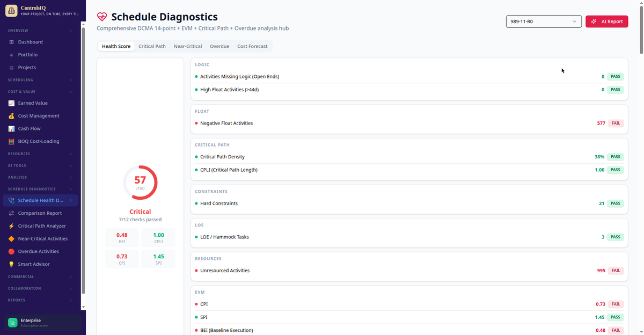This screenshot has width=644, height=335.
Task: Click 'Negative Float Activities' row text
Action: (226, 123)
